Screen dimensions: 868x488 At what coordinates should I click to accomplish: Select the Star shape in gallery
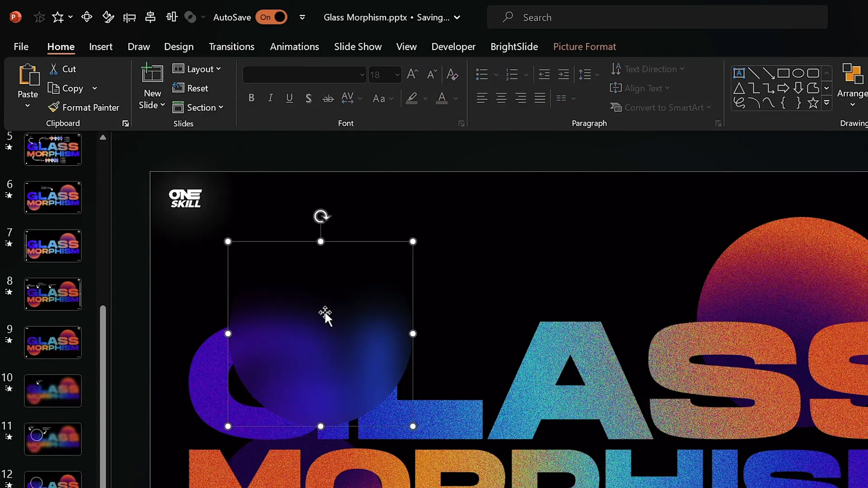[813, 103]
